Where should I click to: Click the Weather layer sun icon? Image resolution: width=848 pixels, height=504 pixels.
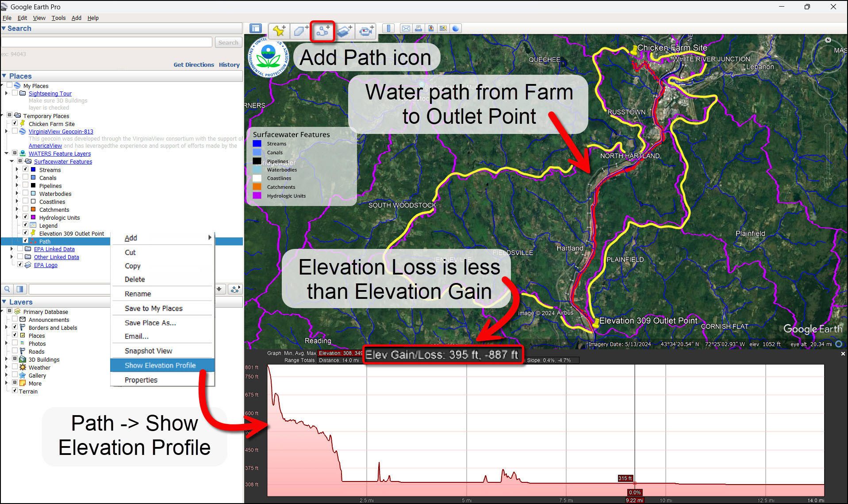point(23,367)
